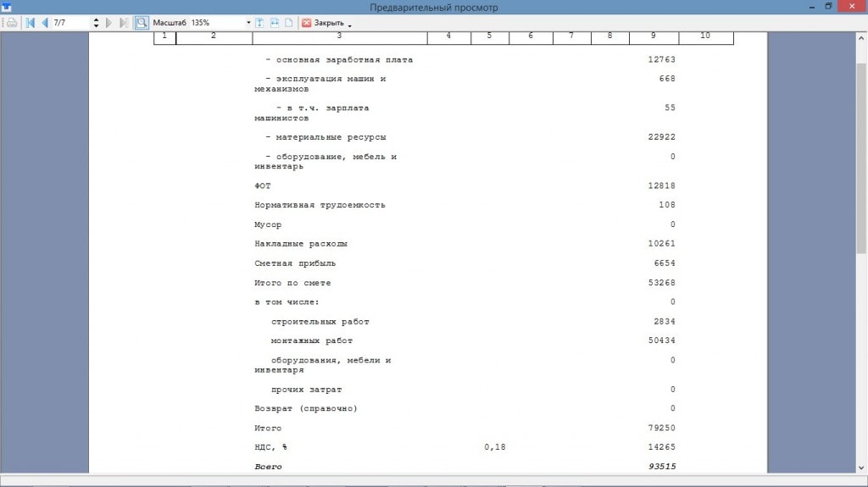Click the value 6654
This screenshot has width=868, height=487.
click(x=665, y=263)
